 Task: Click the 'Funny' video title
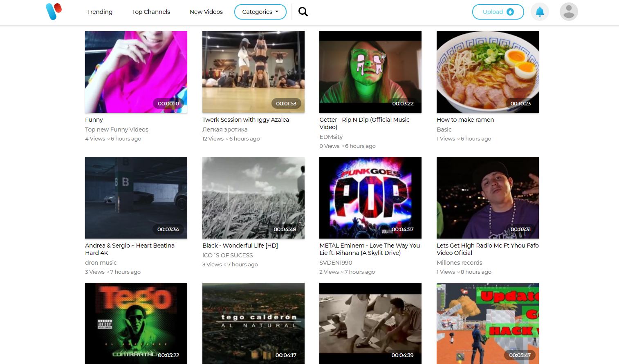(x=94, y=120)
